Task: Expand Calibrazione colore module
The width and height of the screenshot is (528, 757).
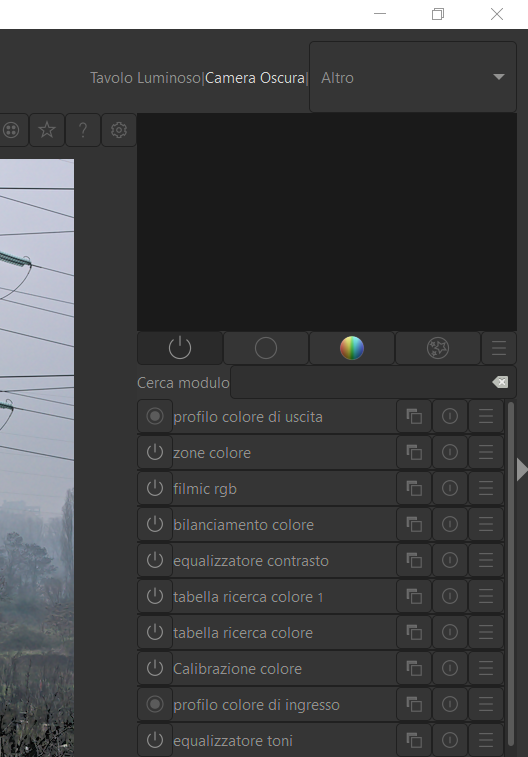Action: pyautogui.click(x=237, y=669)
